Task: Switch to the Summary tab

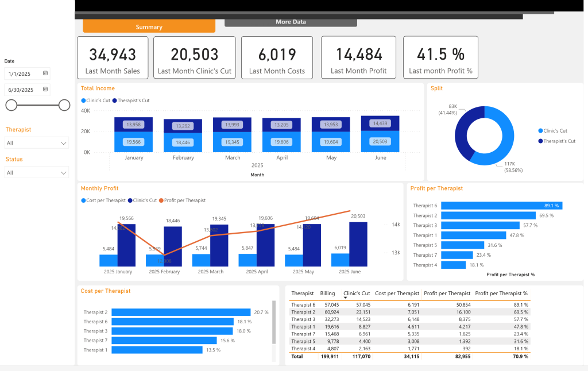Action: pyautogui.click(x=149, y=26)
